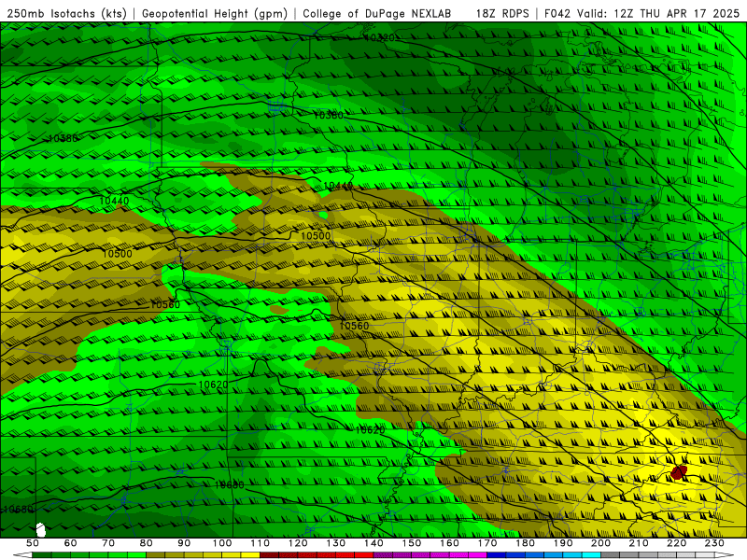
Task: Click the '18Z RDPS' model run label
Action: click(x=502, y=14)
